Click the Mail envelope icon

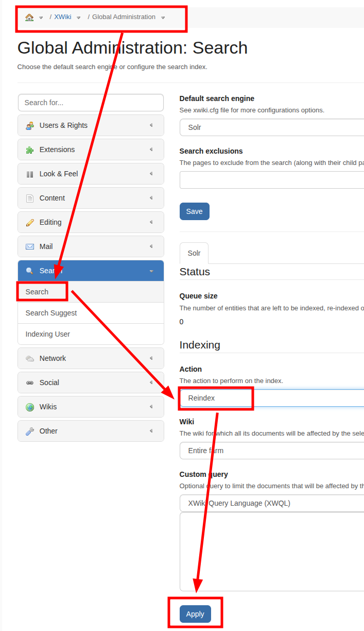[x=30, y=247]
